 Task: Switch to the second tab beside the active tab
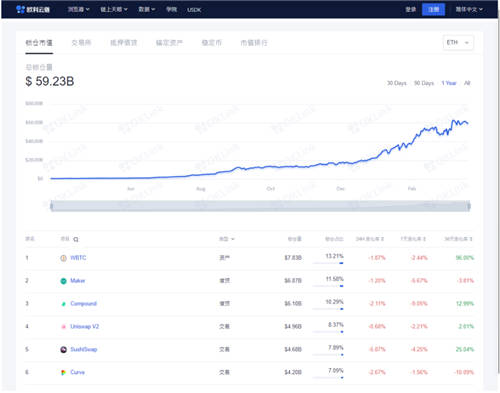point(124,43)
